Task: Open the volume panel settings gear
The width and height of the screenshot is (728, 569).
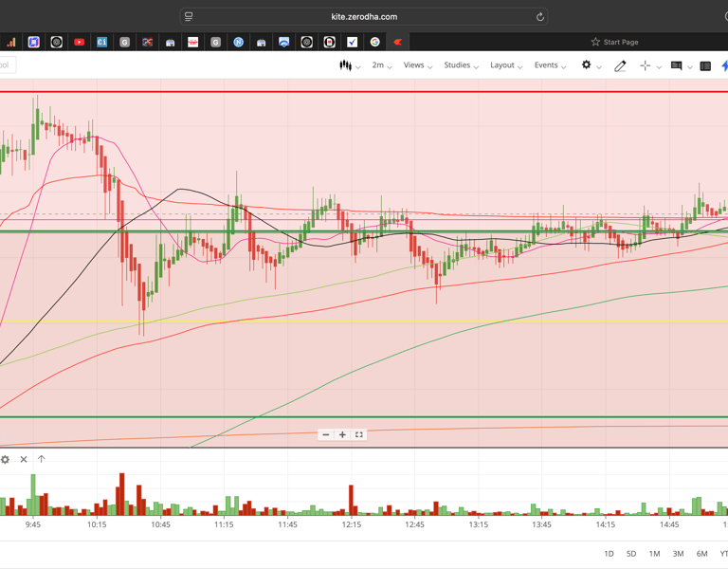Action: [x=5, y=459]
